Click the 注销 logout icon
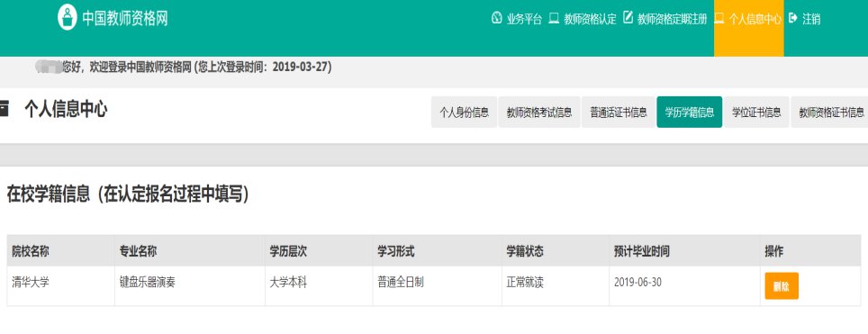Viewport: 868px width, 334px height. coord(792,18)
